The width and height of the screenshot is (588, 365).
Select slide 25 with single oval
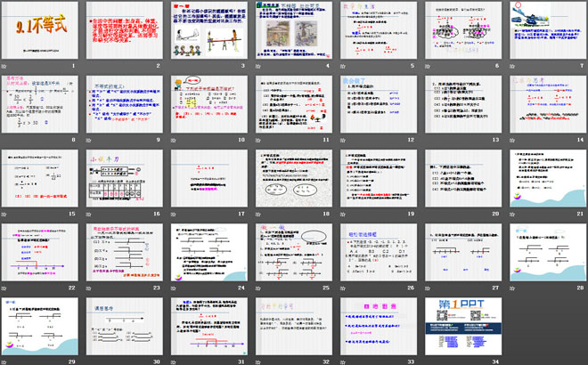(x=294, y=253)
